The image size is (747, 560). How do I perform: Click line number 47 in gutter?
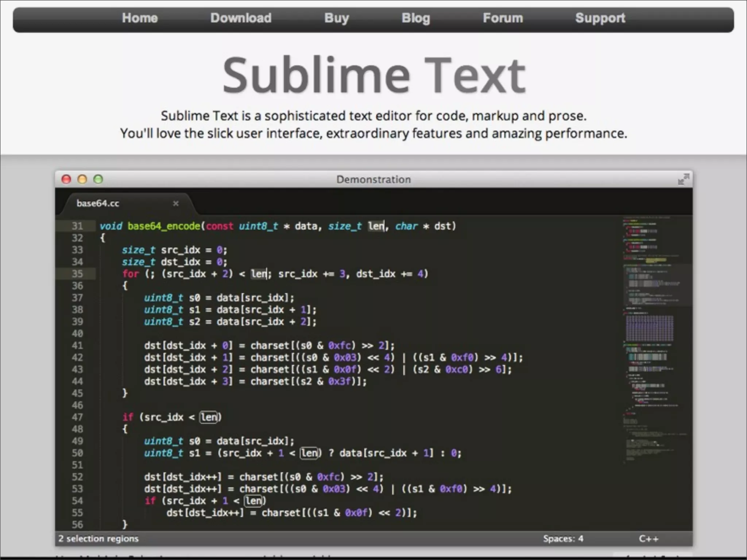click(x=77, y=417)
